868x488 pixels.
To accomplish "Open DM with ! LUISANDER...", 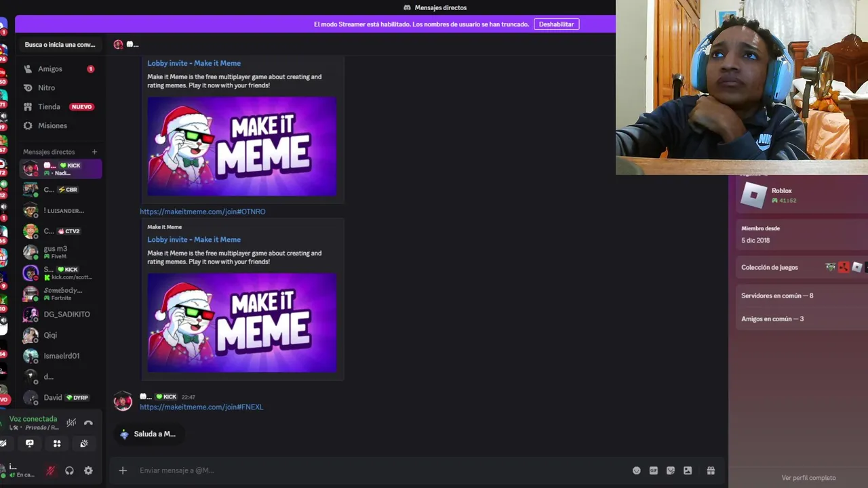I will [60, 211].
